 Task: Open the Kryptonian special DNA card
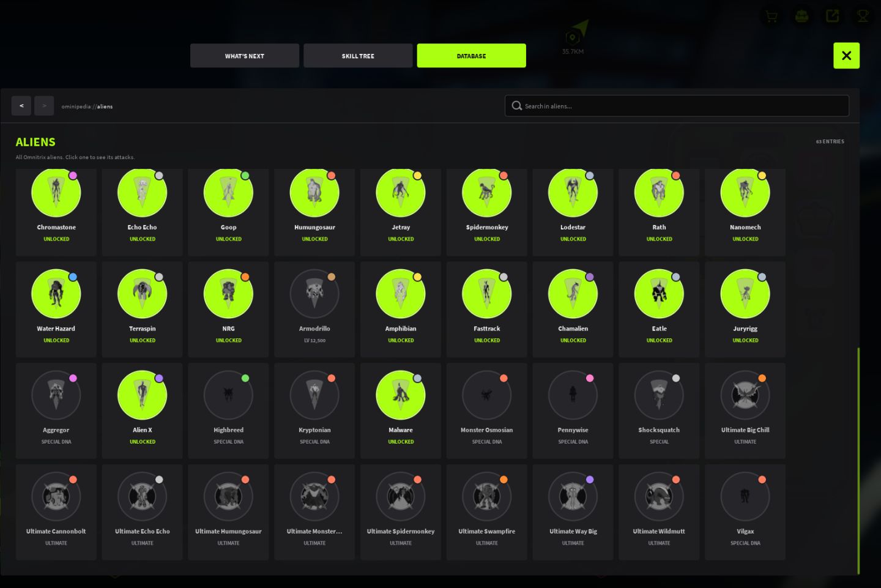click(x=314, y=411)
